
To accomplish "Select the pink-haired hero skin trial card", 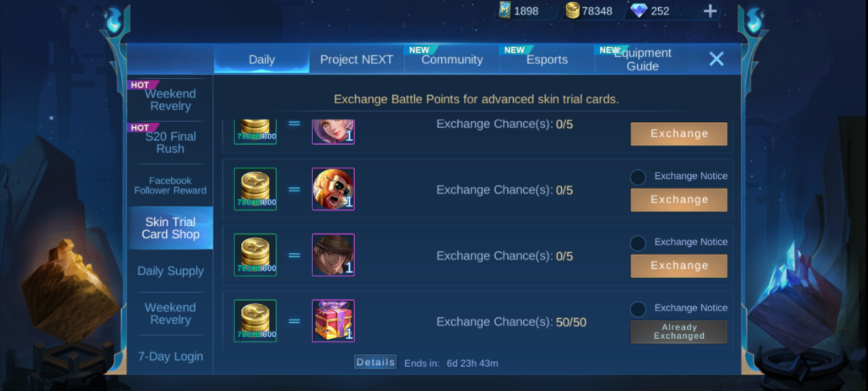I will 333,131.
